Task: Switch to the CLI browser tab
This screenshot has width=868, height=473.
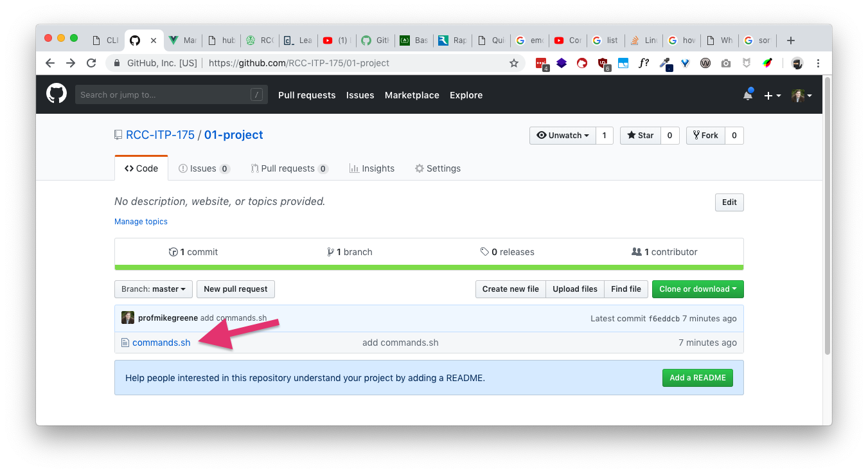Action: pyautogui.click(x=106, y=40)
